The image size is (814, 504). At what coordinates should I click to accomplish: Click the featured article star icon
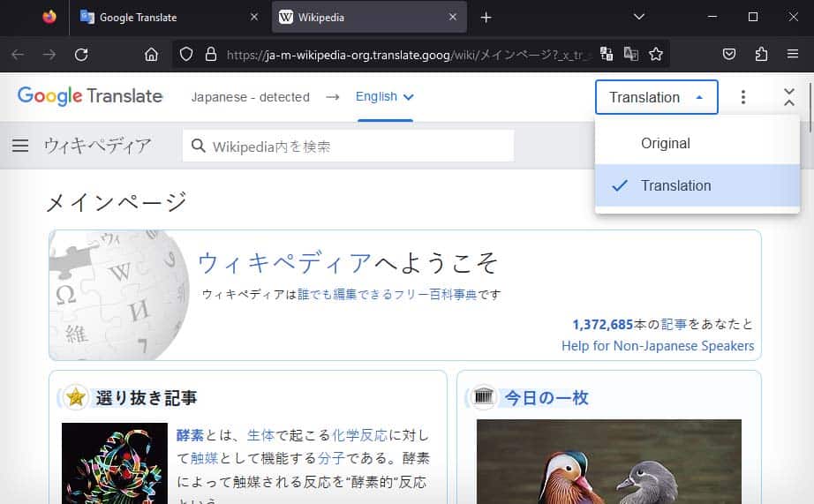(76, 397)
